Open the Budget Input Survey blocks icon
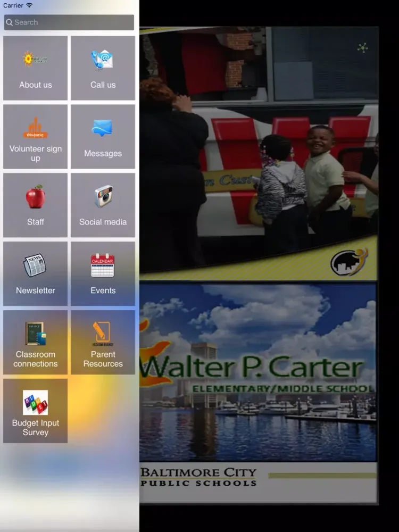The image size is (399, 532). 35,402
